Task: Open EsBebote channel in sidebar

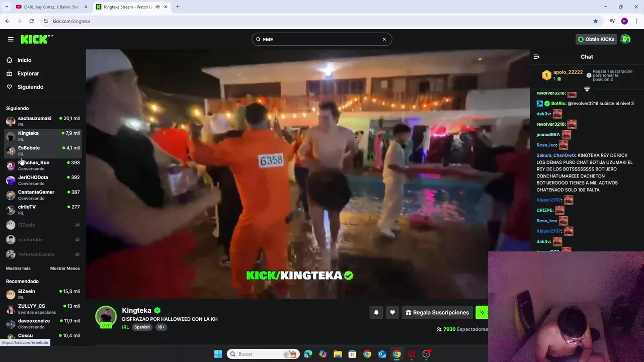Action: 43,150
